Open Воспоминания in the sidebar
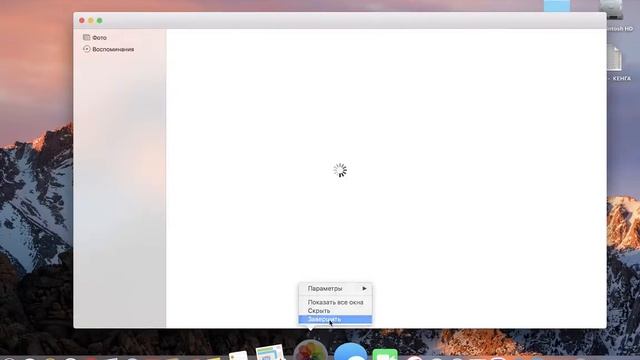This screenshot has height=360, width=640. 109,49
